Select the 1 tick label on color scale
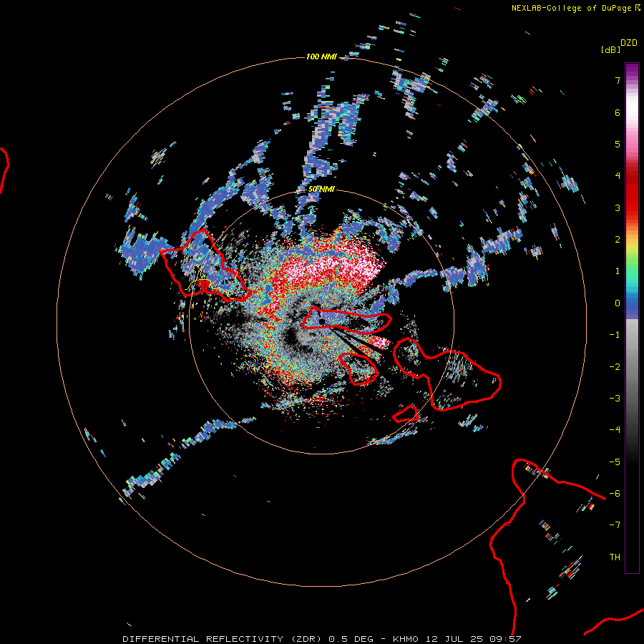The height and width of the screenshot is (644, 644). (617, 271)
